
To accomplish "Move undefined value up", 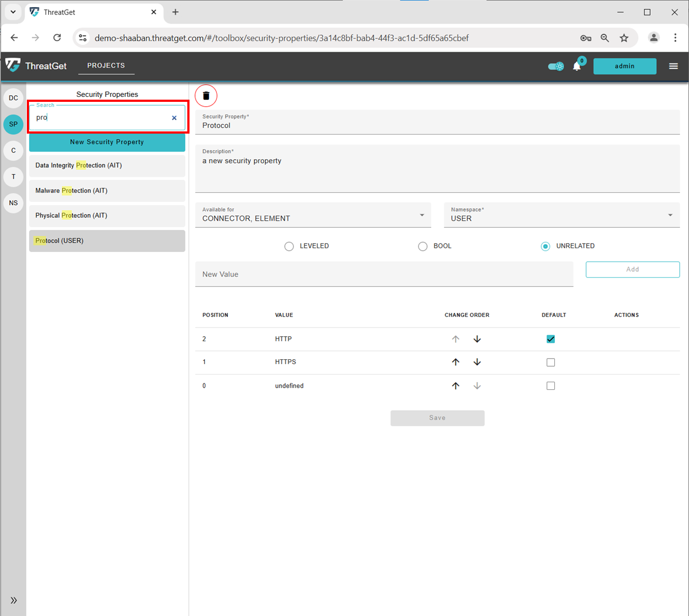I will pos(456,386).
